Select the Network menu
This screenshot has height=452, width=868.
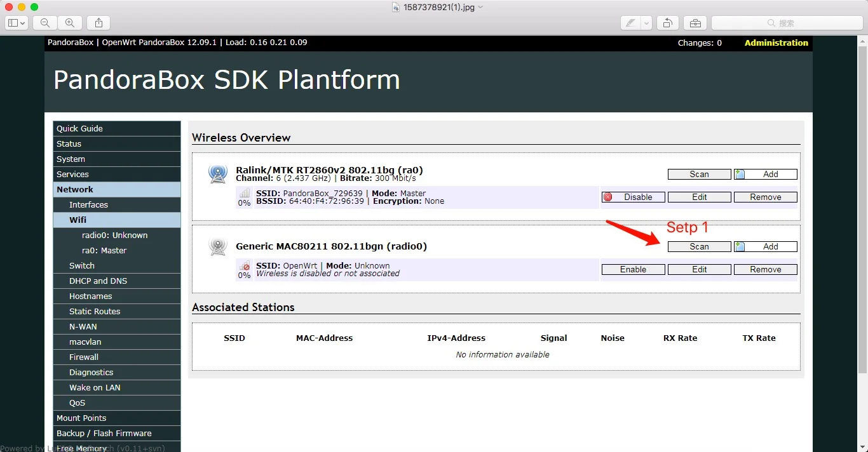[x=117, y=189]
